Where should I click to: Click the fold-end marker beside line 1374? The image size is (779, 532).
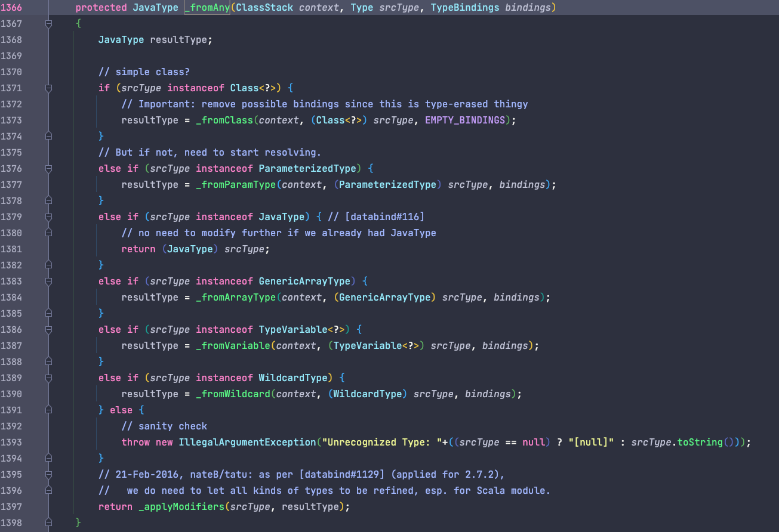[49, 136]
